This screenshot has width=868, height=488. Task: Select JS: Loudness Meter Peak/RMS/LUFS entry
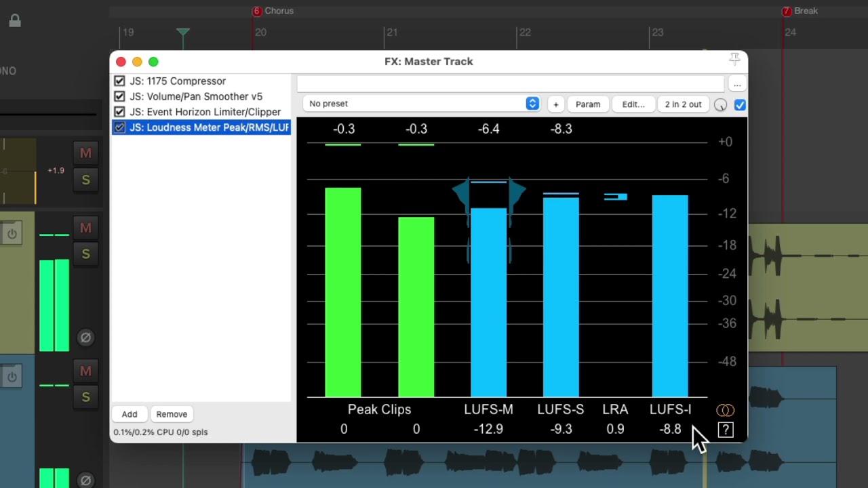pos(209,127)
